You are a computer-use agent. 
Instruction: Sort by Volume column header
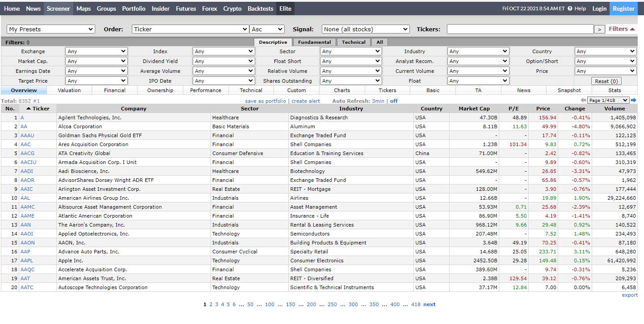point(615,109)
